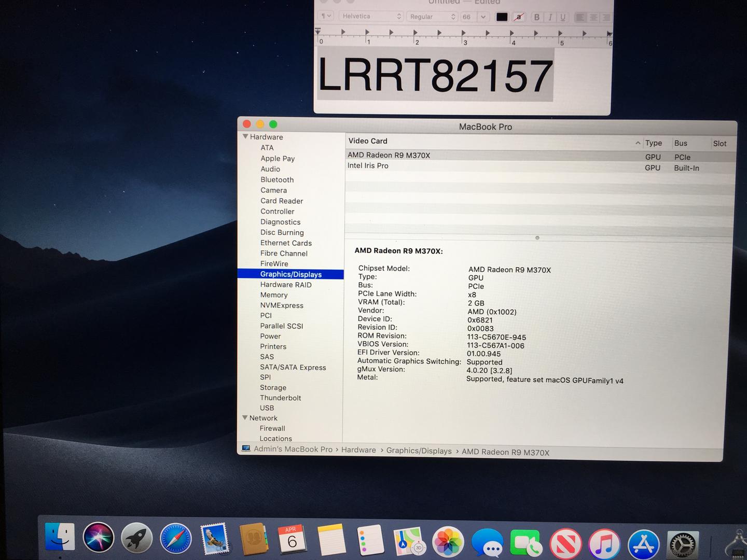Open iTunes music note icon
The image size is (747, 560).
pyautogui.click(x=604, y=544)
